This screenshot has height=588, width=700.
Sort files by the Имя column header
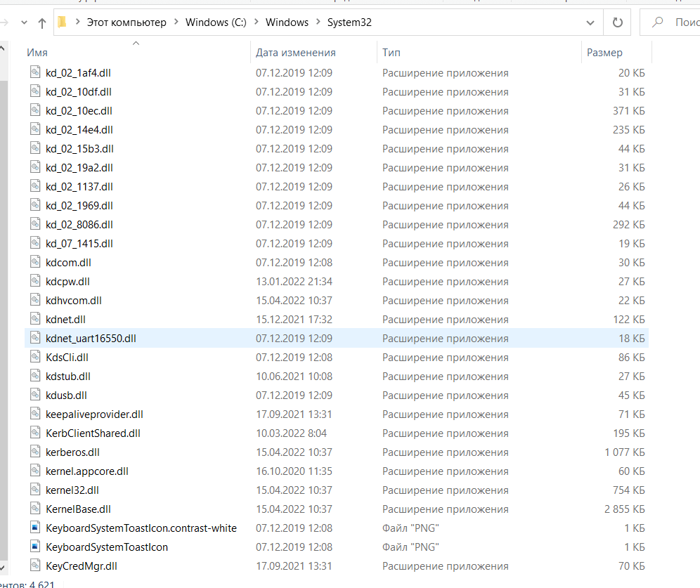[x=37, y=53]
